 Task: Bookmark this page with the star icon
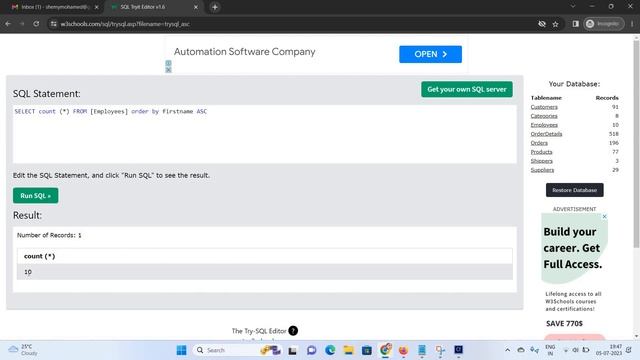(556, 24)
